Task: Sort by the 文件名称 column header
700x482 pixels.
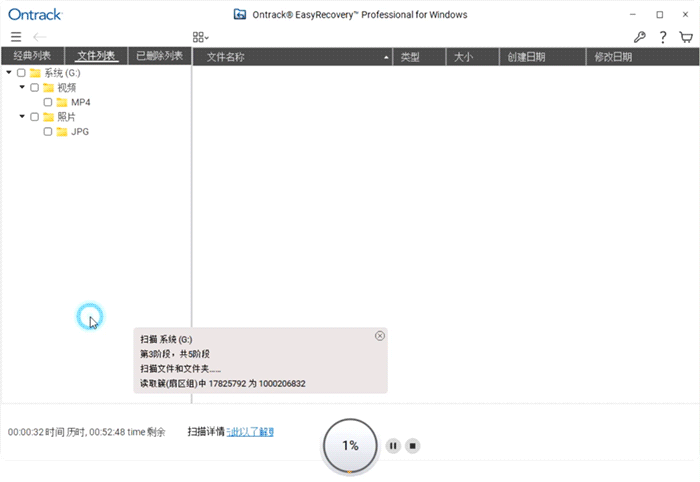Action: [292, 57]
